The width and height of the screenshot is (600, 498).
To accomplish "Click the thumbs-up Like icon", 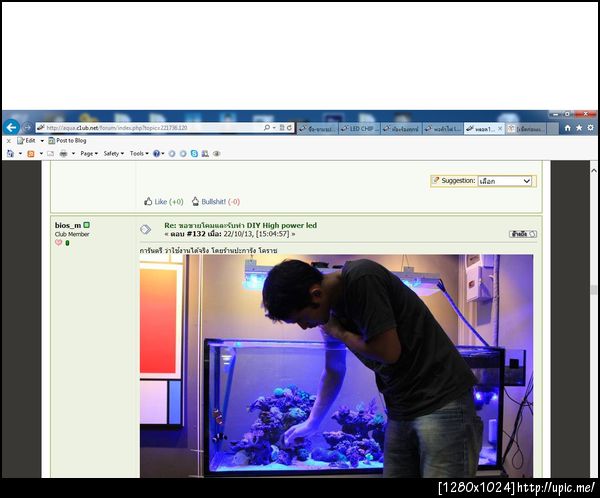I will point(148,201).
